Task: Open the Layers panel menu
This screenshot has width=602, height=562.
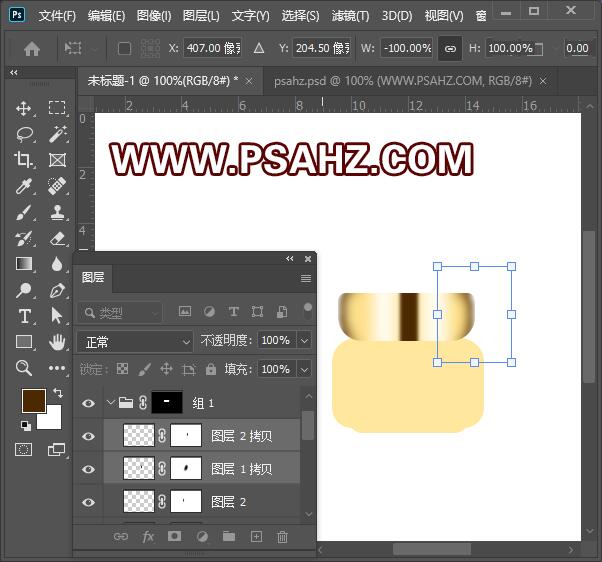Action: [306, 278]
